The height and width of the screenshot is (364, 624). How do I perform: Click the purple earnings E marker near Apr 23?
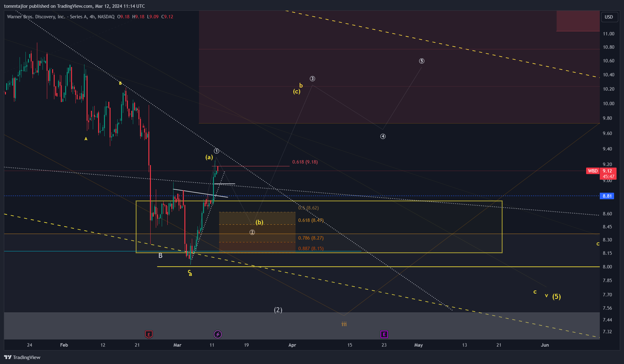384,334
